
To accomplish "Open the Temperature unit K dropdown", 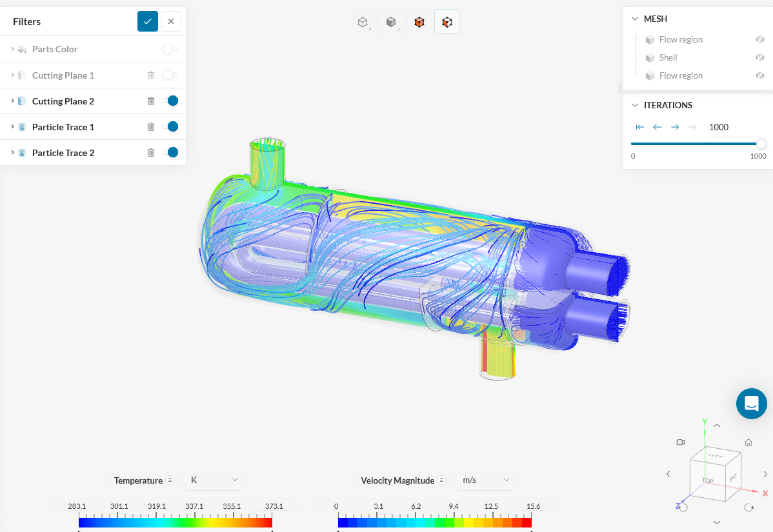I will click(x=214, y=480).
